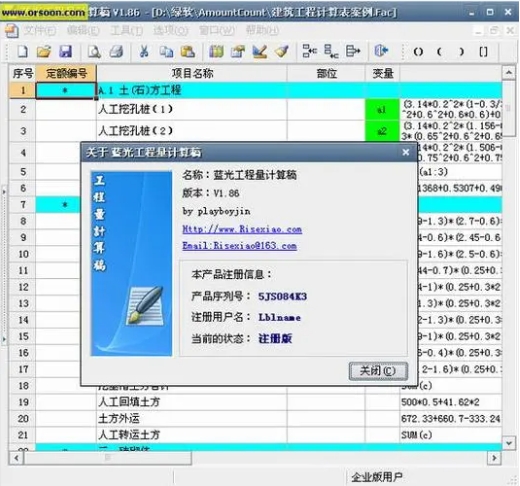Insert paired parentheses "()" from toolbar
Viewport: 520px width, 486px height.
click(418, 52)
